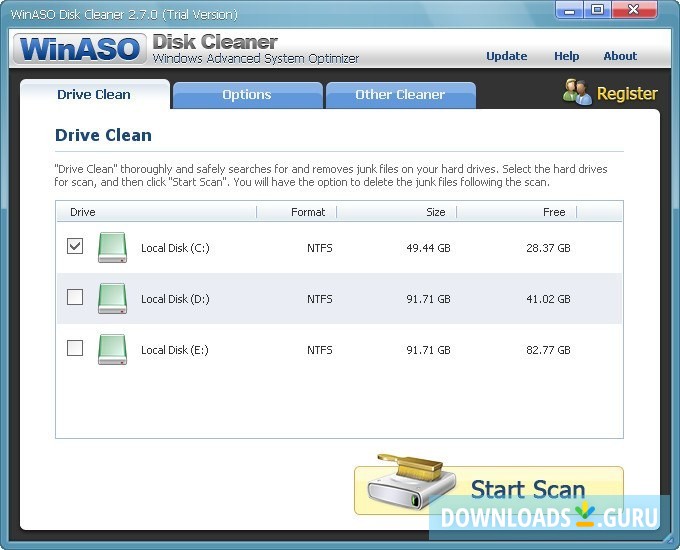Screen dimensions: 680x550
Task: Open the Help menu
Action: coord(566,56)
